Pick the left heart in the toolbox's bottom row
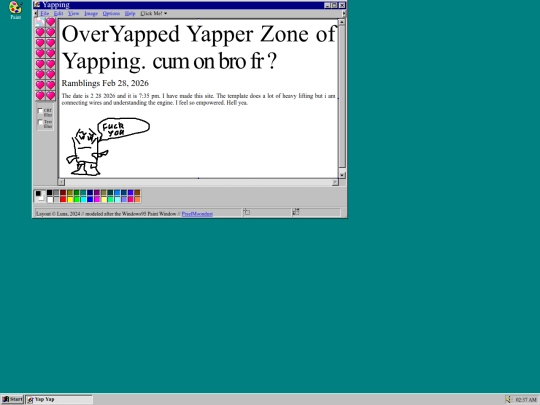 [40, 95]
